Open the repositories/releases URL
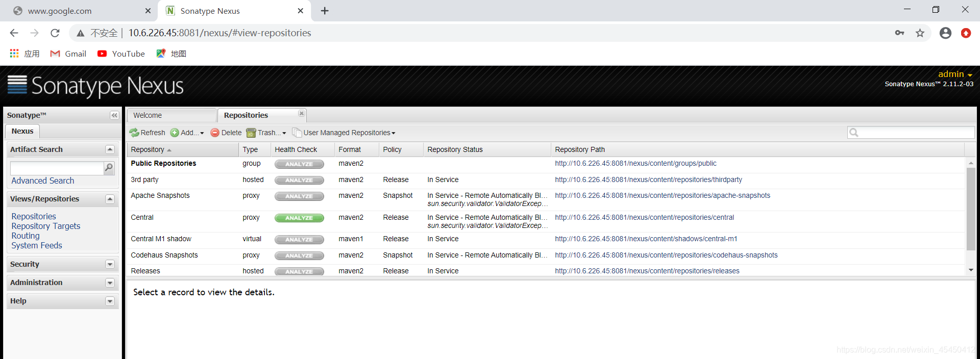Image resolution: width=980 pixels, height=359 pixels. 647,271
